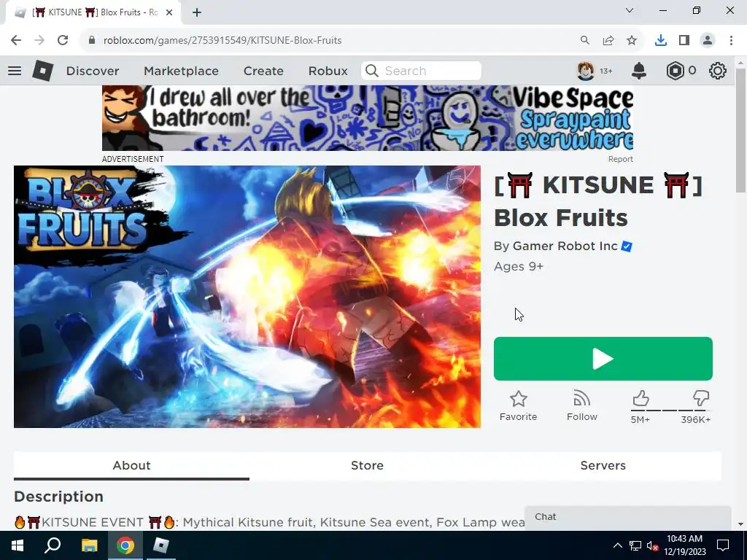Image resolution: width=747 pixels, height=560 pixels.
Task: Open the Chrome profile icon
Action: [708, 40]
